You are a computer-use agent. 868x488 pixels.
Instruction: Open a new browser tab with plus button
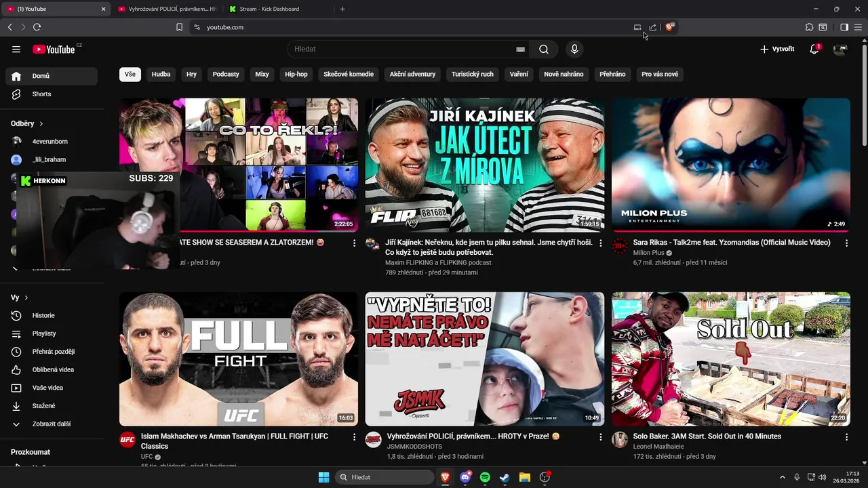[x=342, y=9]
